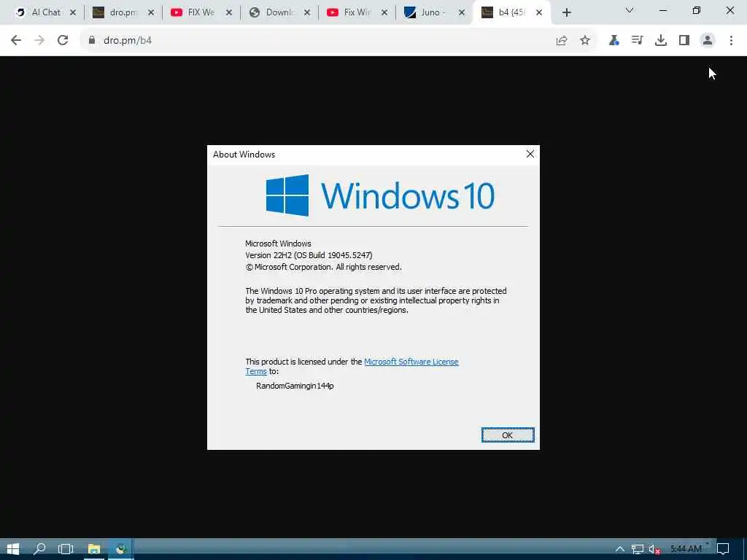
Task: Click the version text 22H2 OS Build
Action: [309, 255]
